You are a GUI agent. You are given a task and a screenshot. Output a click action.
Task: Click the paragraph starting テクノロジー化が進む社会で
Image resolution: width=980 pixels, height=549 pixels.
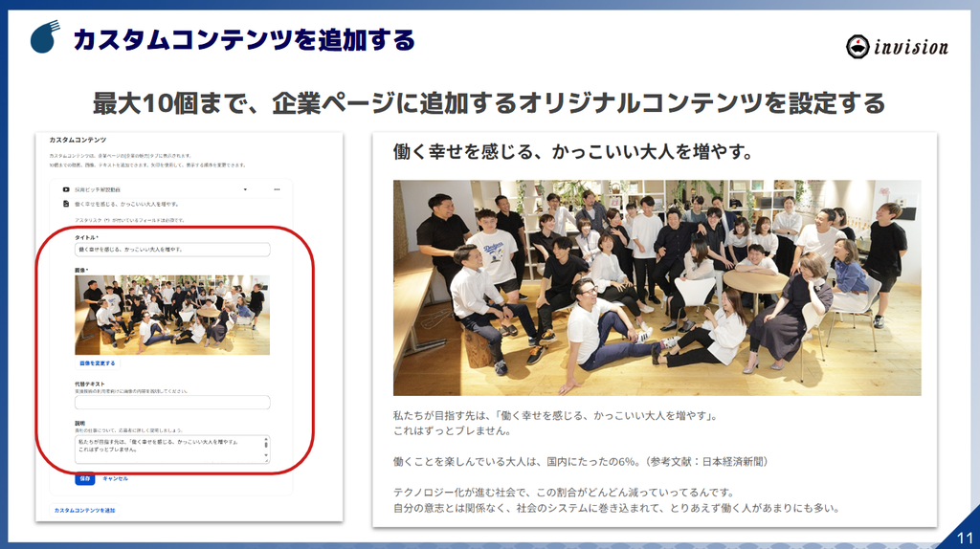[x=616, y=500]
